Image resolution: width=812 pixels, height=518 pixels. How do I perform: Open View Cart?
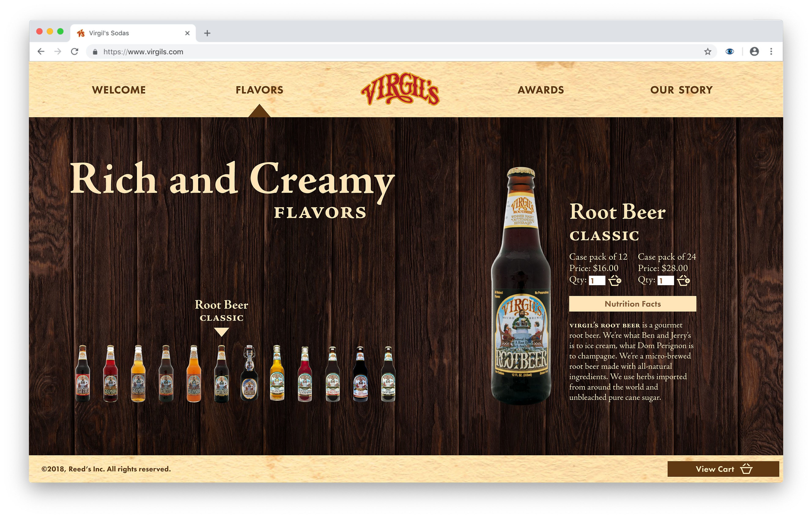(723, 469)
